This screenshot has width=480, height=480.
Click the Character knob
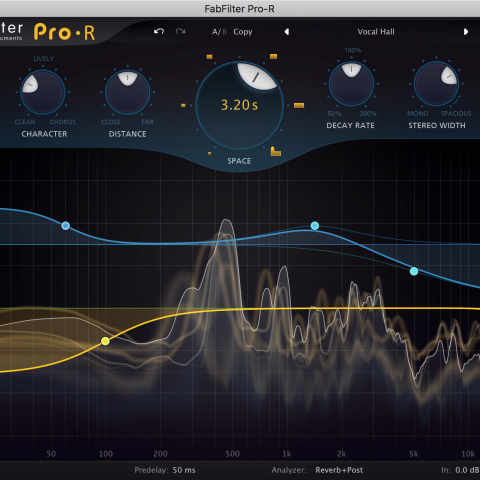tap(43, 92)
